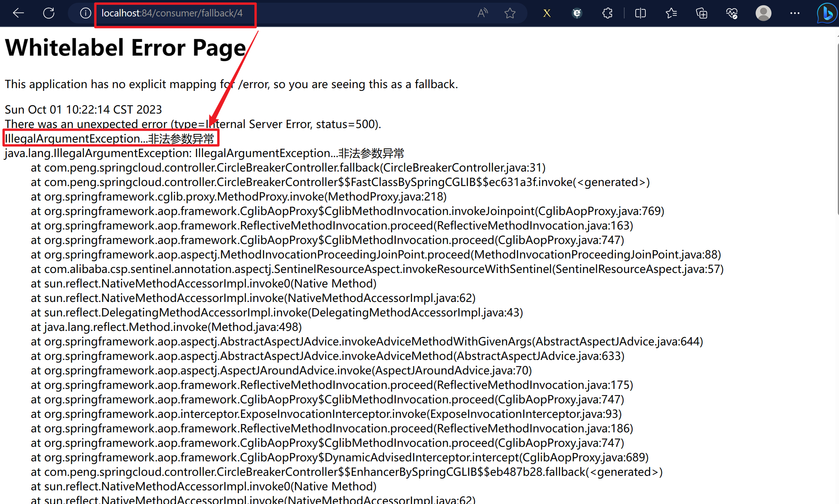Open the Settings and more ellipsis menu

(x=795, y=13)
